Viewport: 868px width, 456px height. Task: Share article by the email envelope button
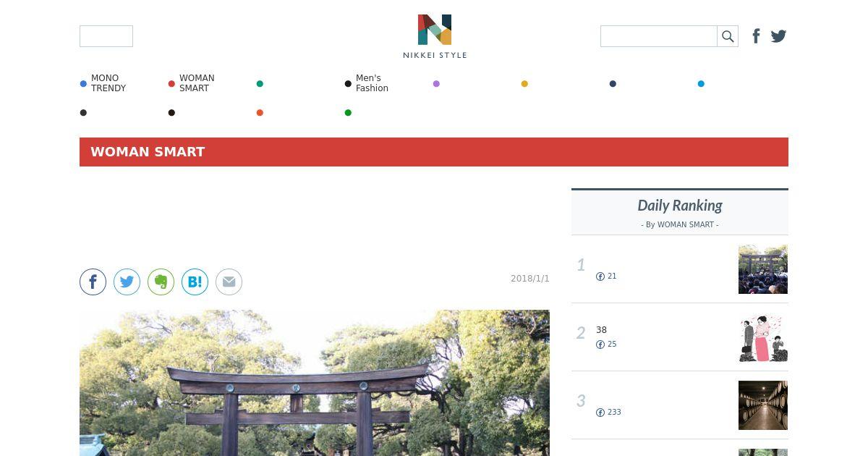[x=229, y=282]
